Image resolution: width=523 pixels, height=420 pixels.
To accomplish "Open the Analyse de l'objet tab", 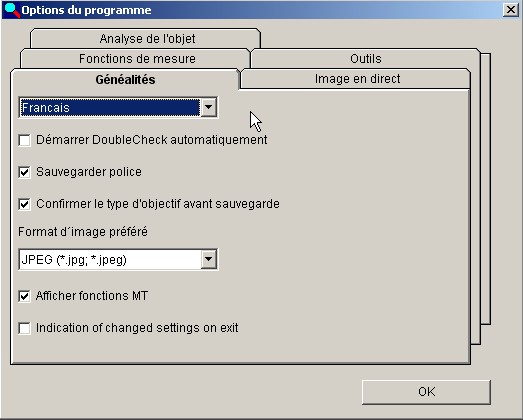I will 145,39.
